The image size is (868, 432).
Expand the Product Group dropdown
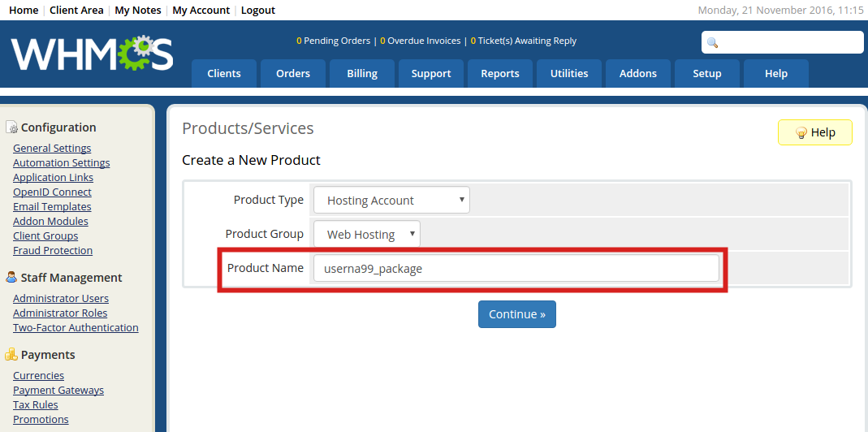[x=367, y=234]
